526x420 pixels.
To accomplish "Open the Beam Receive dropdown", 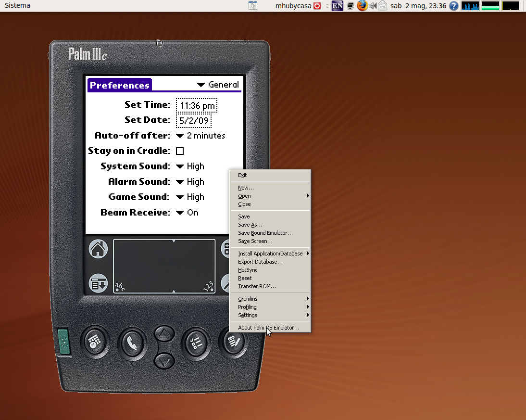I will click(188, 213).
